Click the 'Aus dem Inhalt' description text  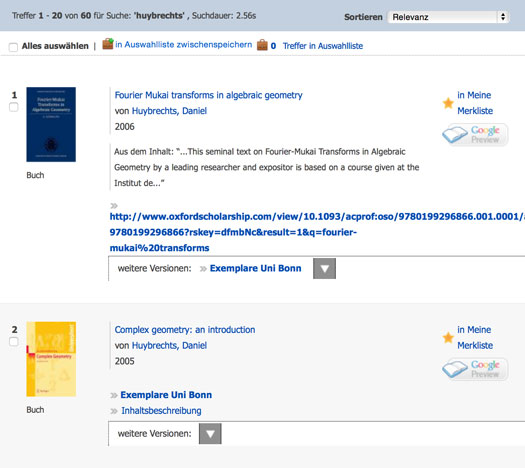[267, 167]
